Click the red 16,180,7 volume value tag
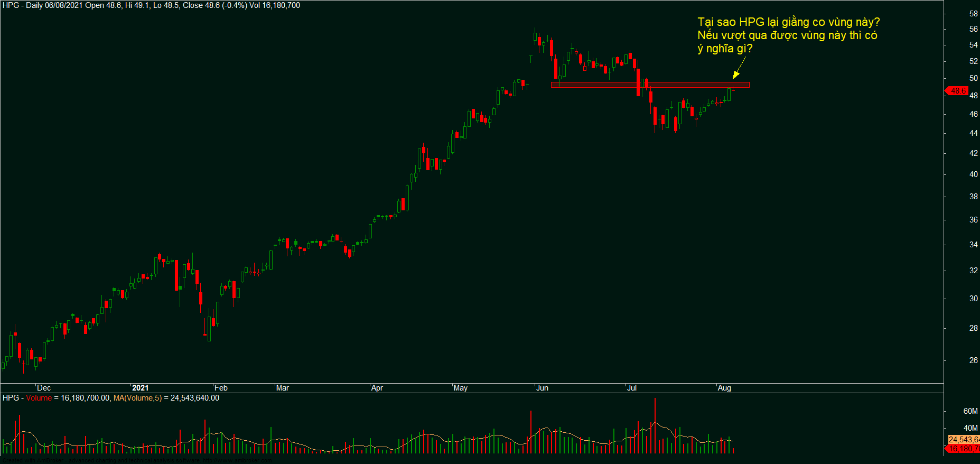 [x=963, y=449]
